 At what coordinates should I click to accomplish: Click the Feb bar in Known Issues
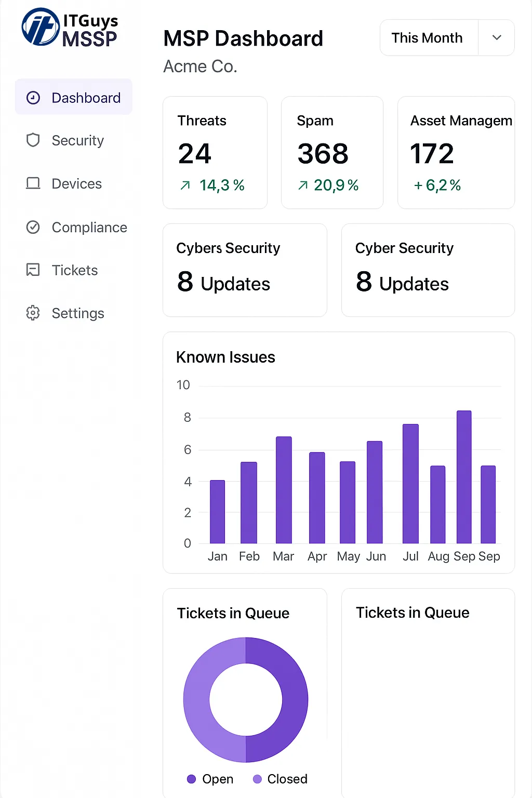(249, 502)
